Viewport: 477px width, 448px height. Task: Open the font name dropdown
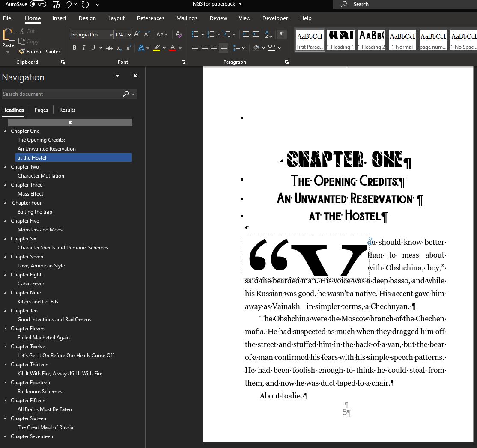[x=111, y=35]
